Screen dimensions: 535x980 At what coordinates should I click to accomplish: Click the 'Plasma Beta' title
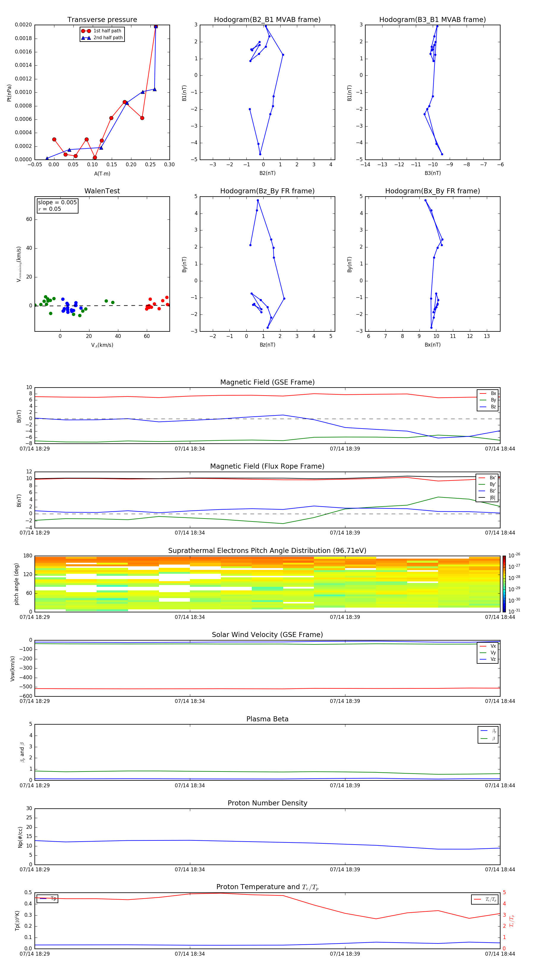267,719
